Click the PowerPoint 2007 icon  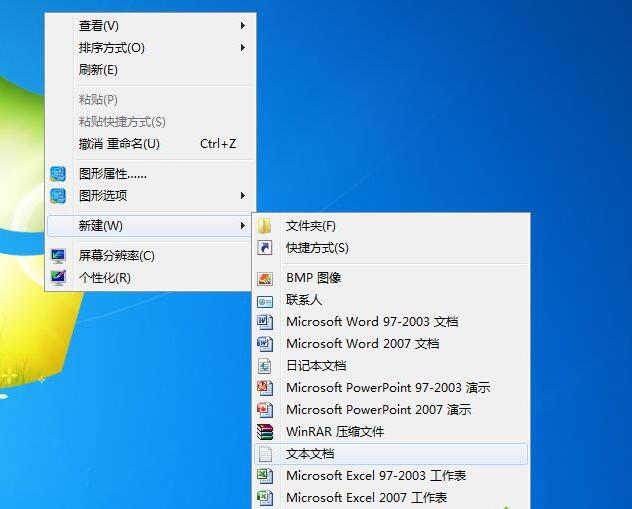click(x=265, y=410)
